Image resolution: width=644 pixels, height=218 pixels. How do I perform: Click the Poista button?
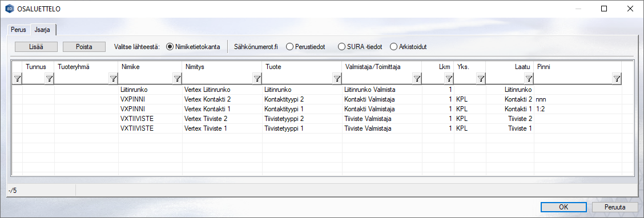click(x=84, y=47)
